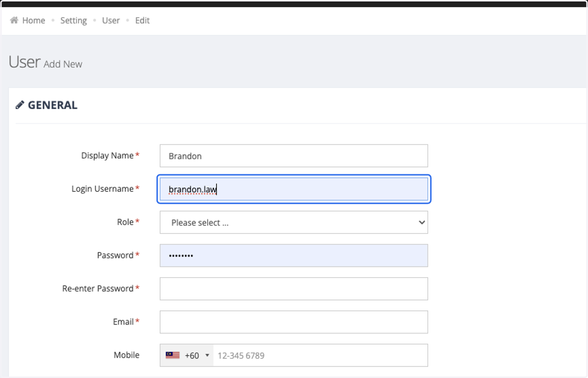The width and height of the screenshot is (588, 378).
Task: Select the Edit breadcrumb item
Action: (x=142, y=21)
